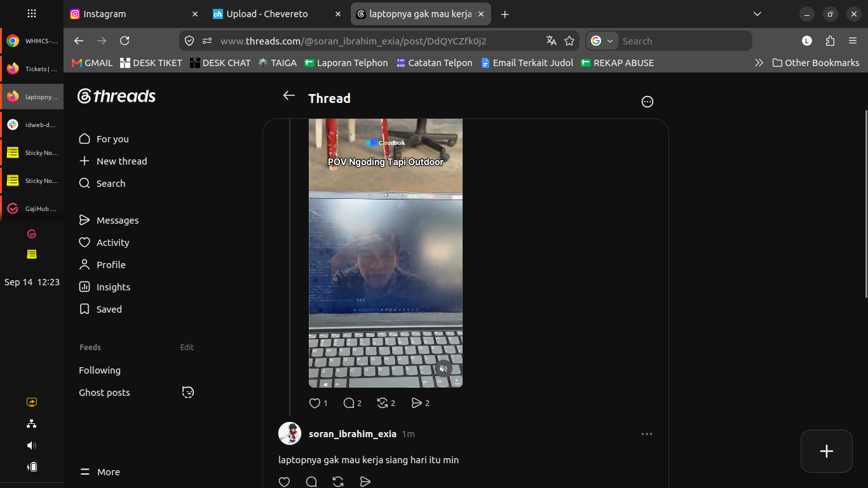Repost the video post

pos(383,403)
